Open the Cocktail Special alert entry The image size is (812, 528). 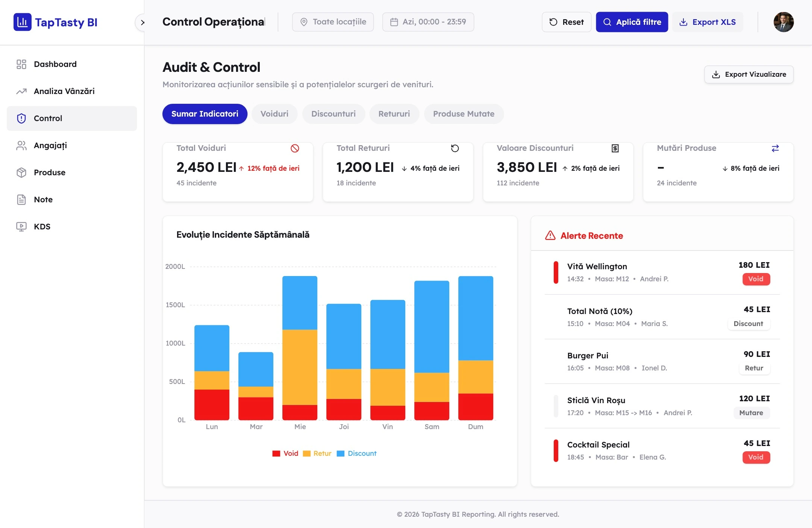662,451
